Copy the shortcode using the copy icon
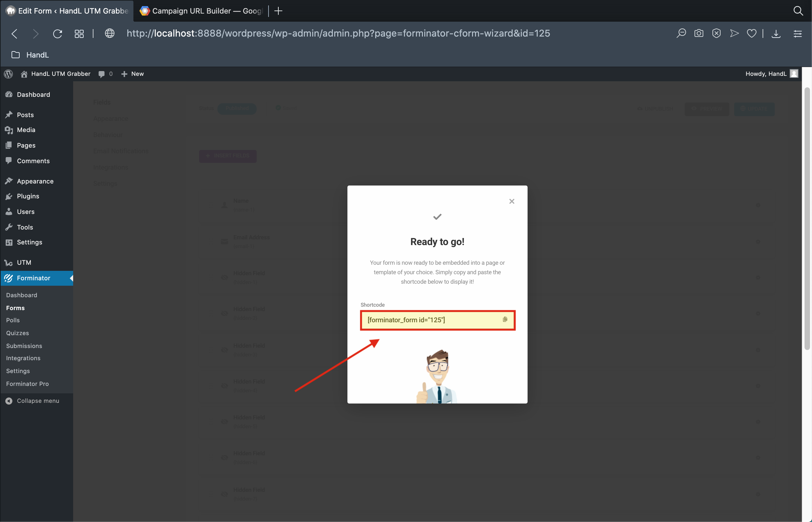812x522 pixels. click(x=505, y=319)
